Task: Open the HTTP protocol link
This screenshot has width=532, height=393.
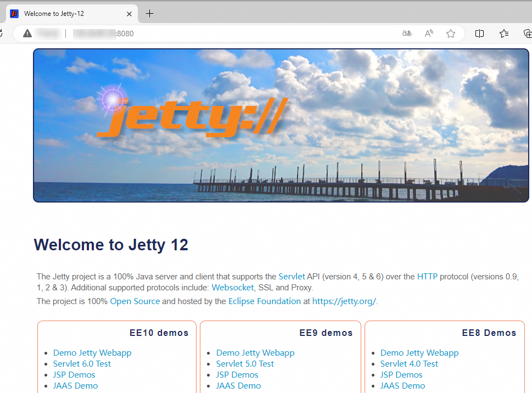Action: pos(427,276)
